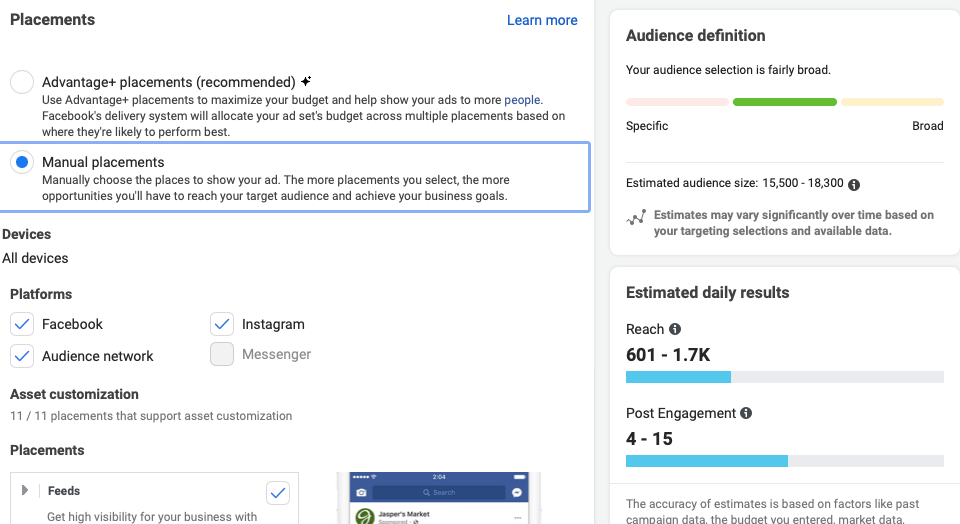The height and width of the screenshot is (524, 960).
Task: Expand the Feeds placement group
Action: click(24, 490)
